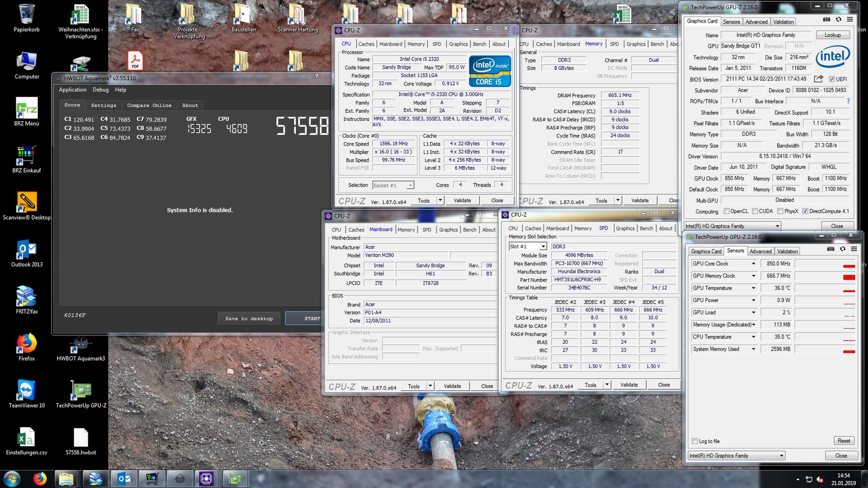This screenshot has height=488, width=868.
Task: Open Scanview Desktop shortcut
Action: click(27, 206)
